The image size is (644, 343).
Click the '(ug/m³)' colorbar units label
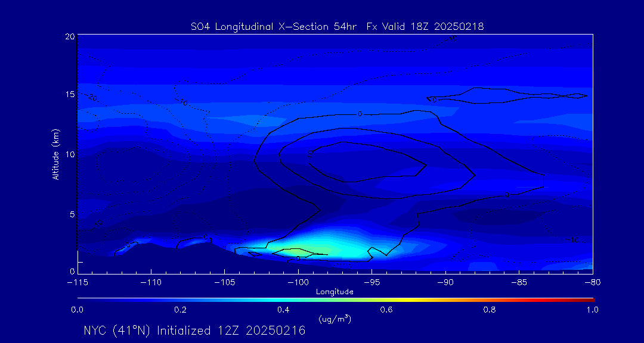335,319
